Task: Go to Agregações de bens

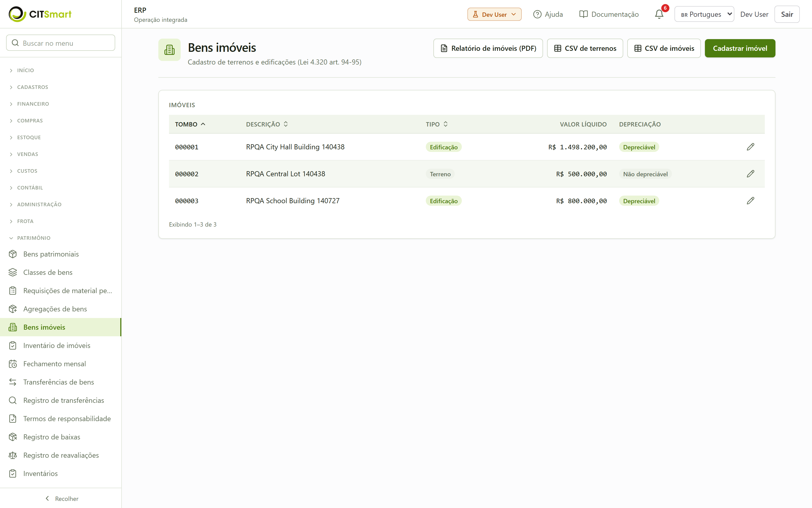Action: (x=61, y=309)
